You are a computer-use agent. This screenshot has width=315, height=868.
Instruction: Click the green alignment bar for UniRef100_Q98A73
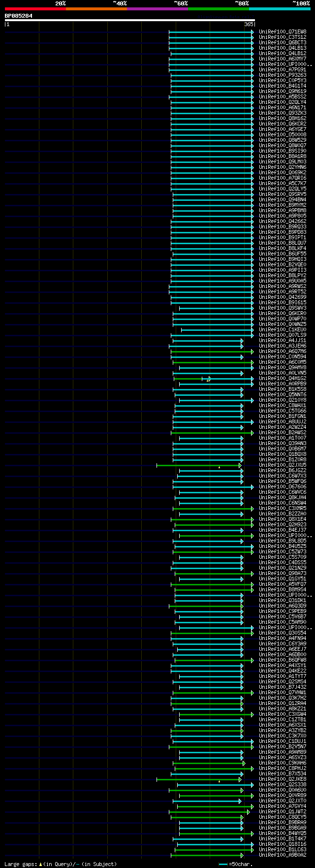(x=214, y=573)
